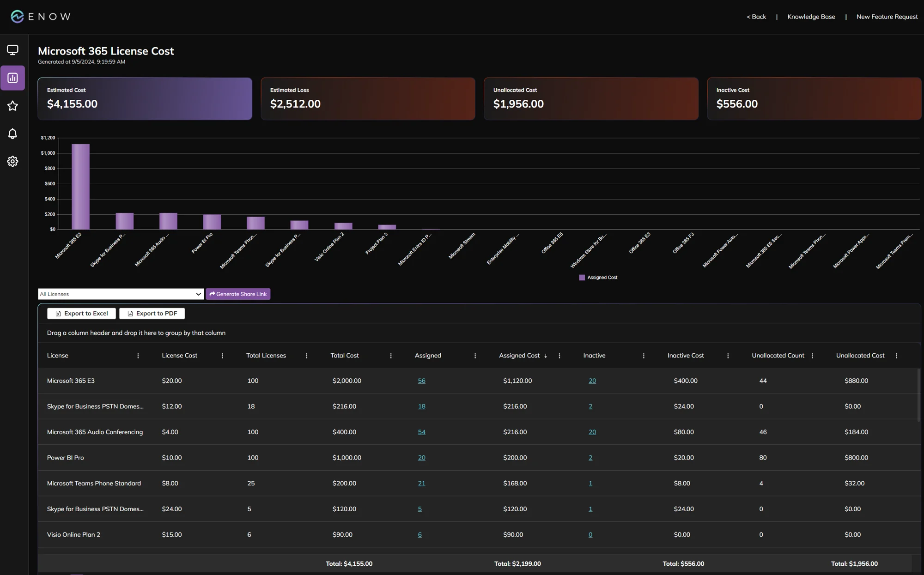
Task: Open assigned count 56 for Microsoft 365 E3
Action: (421, 381)
